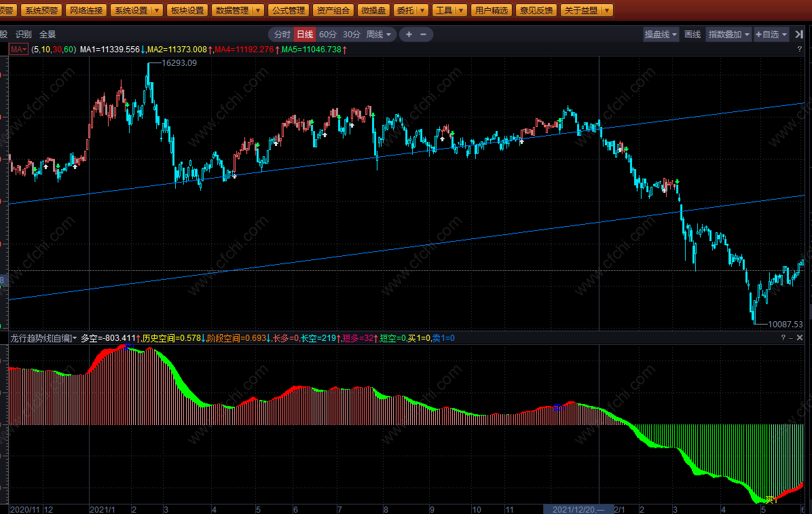Screen dimensions: 812x514
Task: Select the 识别 view option
Action: point(23,34)
